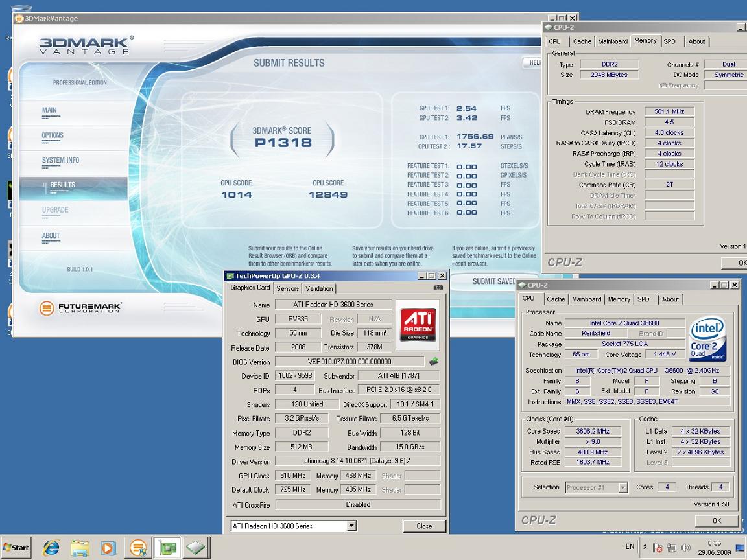747x560 pixels.
Task: Open Cache tab in upper CPU-Z window
Action: point(582,41)
